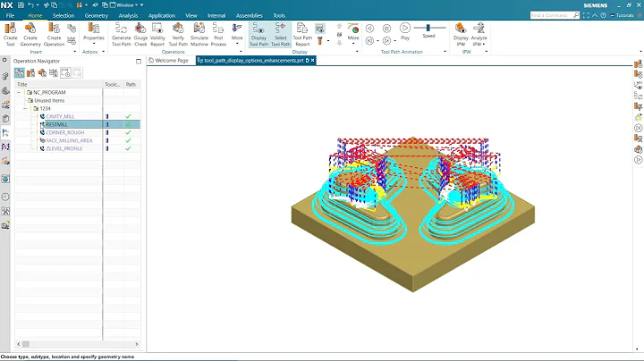Viewport: 644px width, 361px height.
Task: Expand the Insert group options arrow
Action: 75,52
